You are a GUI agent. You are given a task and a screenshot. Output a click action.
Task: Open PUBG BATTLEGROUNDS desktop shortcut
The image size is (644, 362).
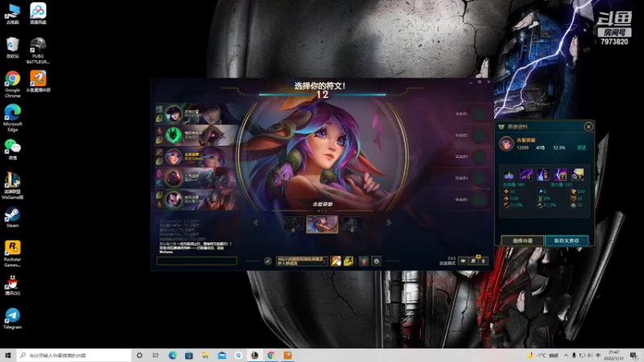[x=38, y=50]
